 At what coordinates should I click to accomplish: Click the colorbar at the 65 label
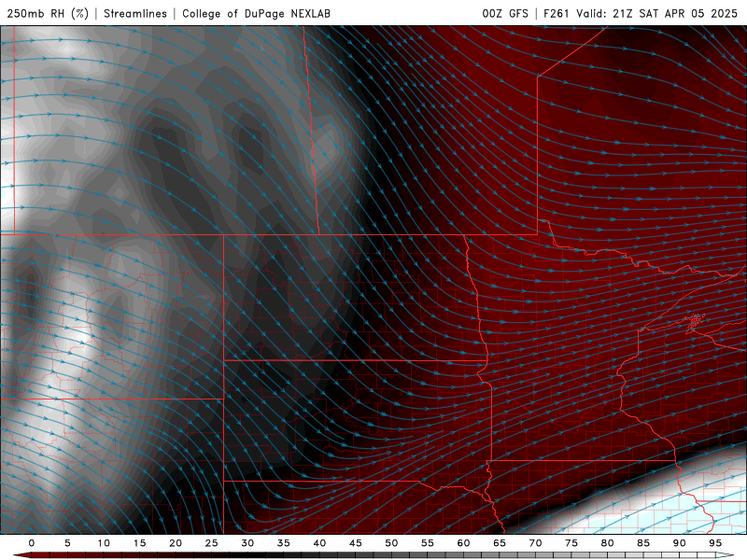pos(500,543)
